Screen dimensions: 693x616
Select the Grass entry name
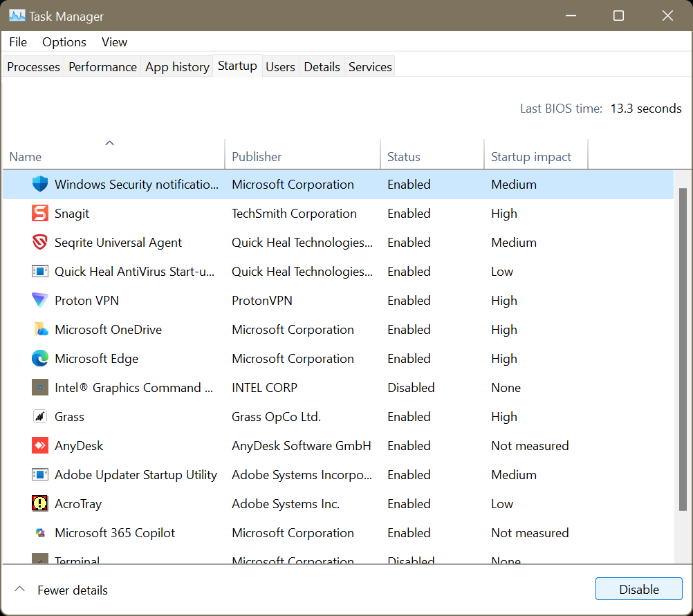coord(69,417)
